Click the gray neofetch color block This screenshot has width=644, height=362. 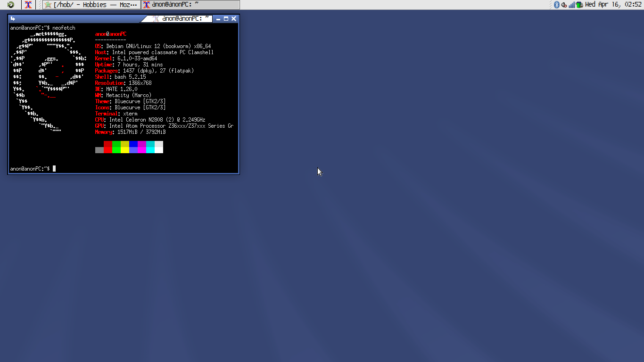click(x=99, y=150)
